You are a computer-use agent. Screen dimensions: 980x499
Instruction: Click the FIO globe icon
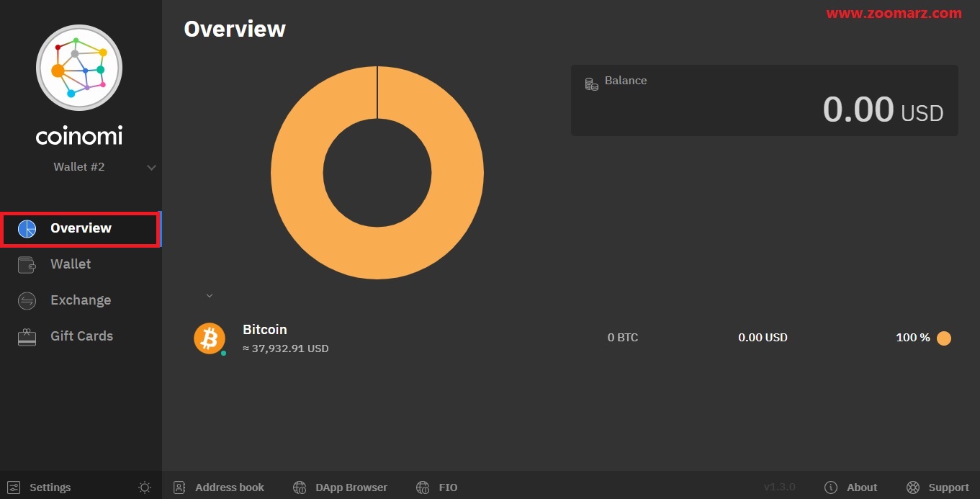point(423,487)
